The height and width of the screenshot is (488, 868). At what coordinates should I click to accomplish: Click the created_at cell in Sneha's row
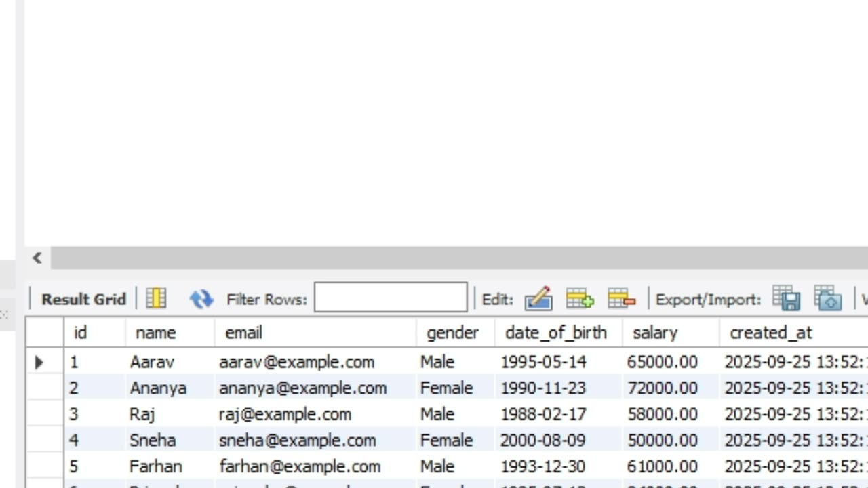793,440
